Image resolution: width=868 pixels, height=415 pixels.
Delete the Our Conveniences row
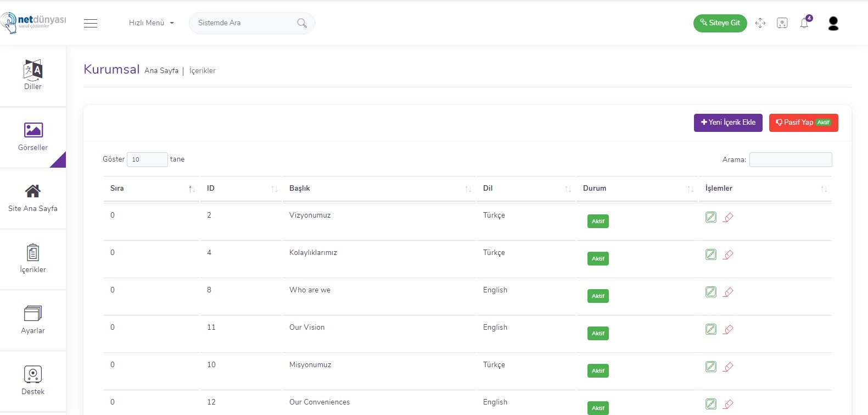tap(728, 404)
